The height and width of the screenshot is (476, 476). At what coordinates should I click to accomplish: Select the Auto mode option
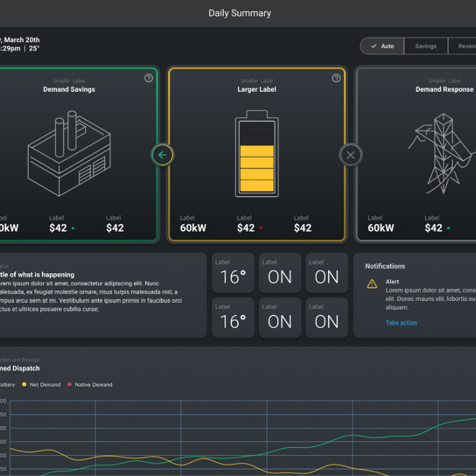click(382, 46)
